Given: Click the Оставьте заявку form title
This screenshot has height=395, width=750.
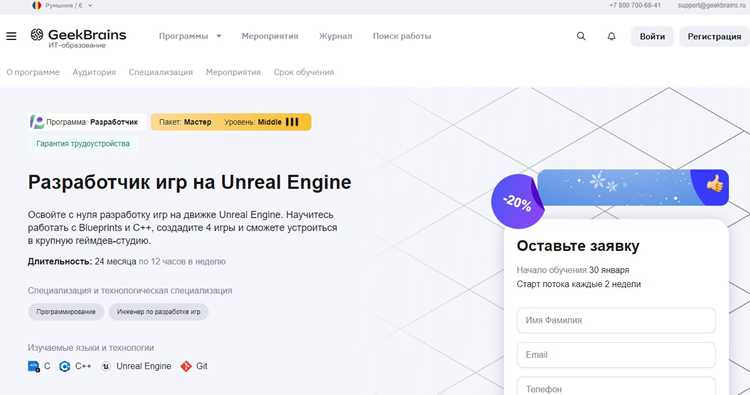Looking at the screenshot, I should (578, 246).
